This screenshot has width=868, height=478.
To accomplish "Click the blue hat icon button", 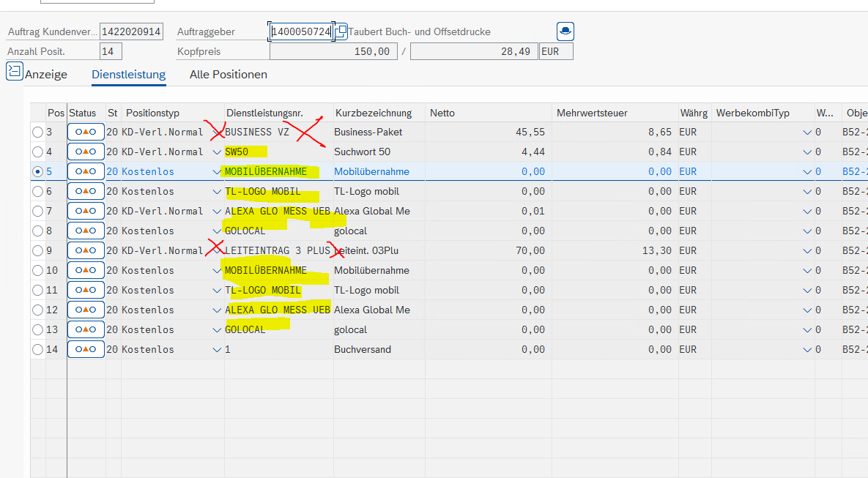I will pos(565,31).
